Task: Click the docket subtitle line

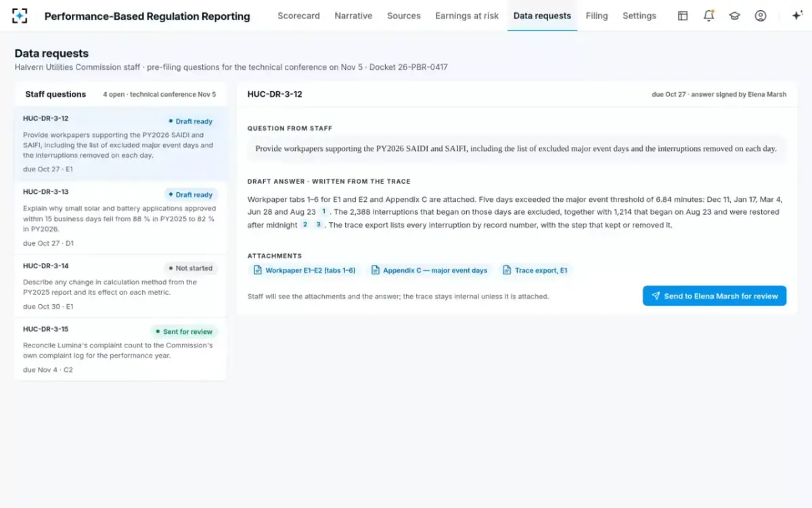Action: (231, 67)
